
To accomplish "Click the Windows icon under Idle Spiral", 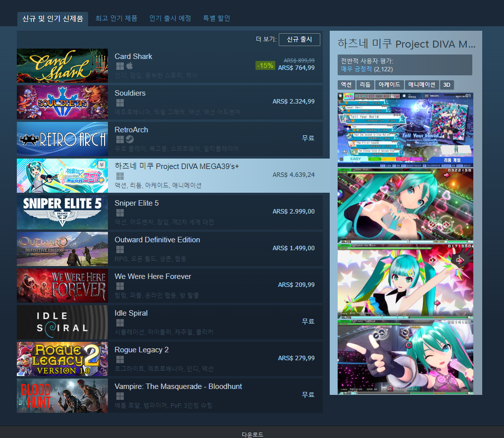I will tap(120, 323).
